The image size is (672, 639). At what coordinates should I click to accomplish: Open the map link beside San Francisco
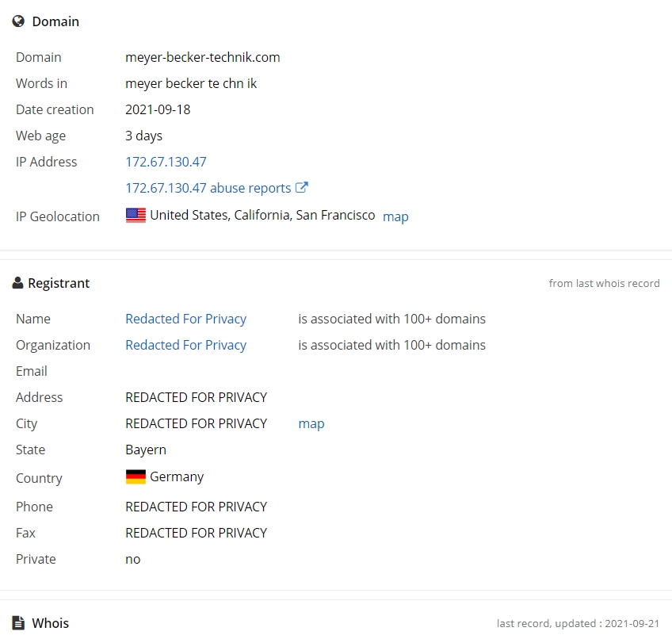tap(395, 216)
